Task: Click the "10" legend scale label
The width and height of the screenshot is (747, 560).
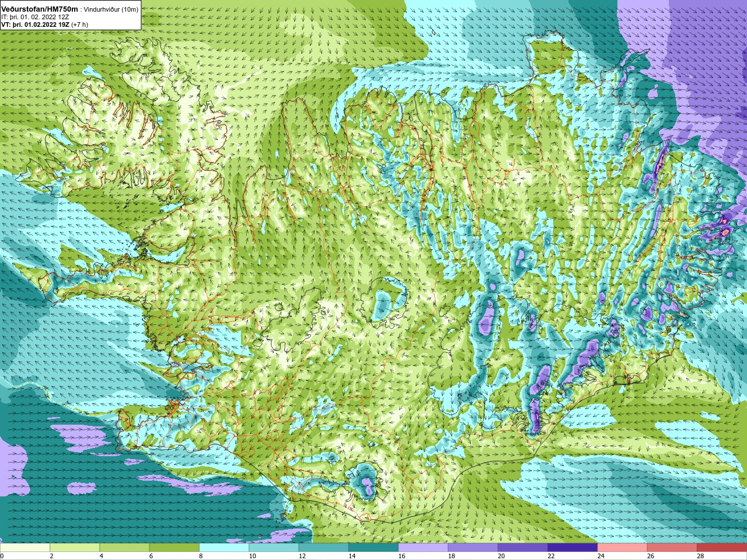Action: click(252, 556)
